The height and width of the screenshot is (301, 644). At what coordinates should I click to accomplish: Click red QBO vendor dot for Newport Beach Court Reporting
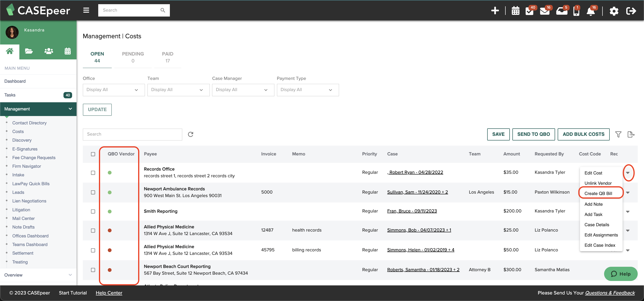(109, 270)
